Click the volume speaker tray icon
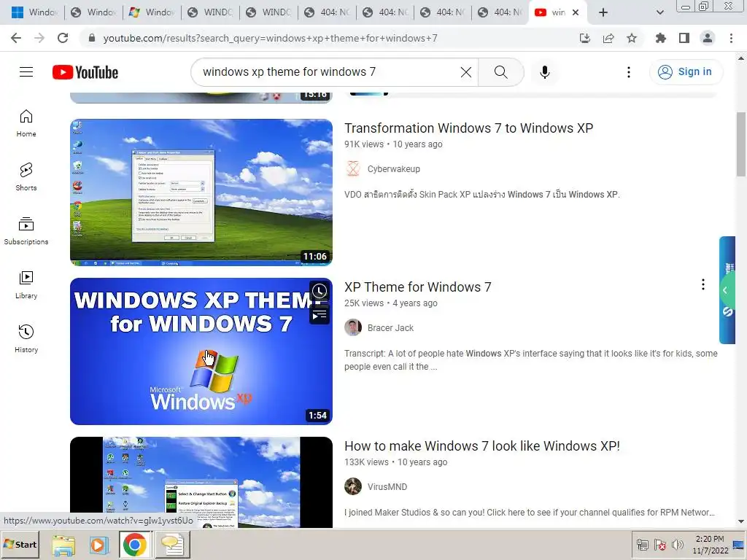The width and height of the screenshot is (747, 560). [677, 544]
